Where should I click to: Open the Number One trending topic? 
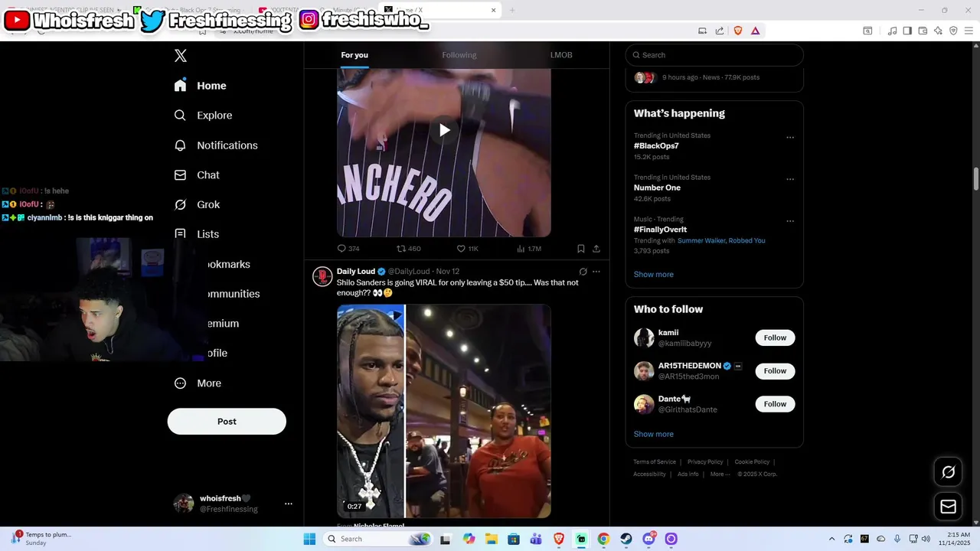click(x=657, y=187)
